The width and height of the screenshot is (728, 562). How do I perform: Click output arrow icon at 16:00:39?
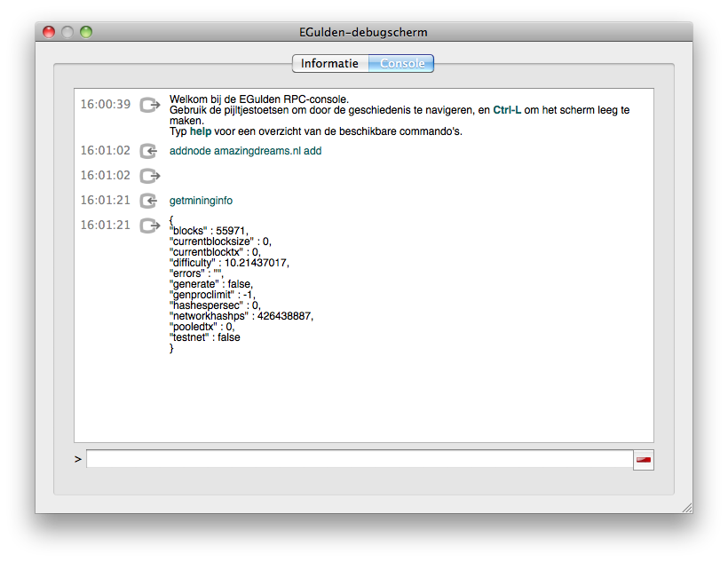point(150,105)
